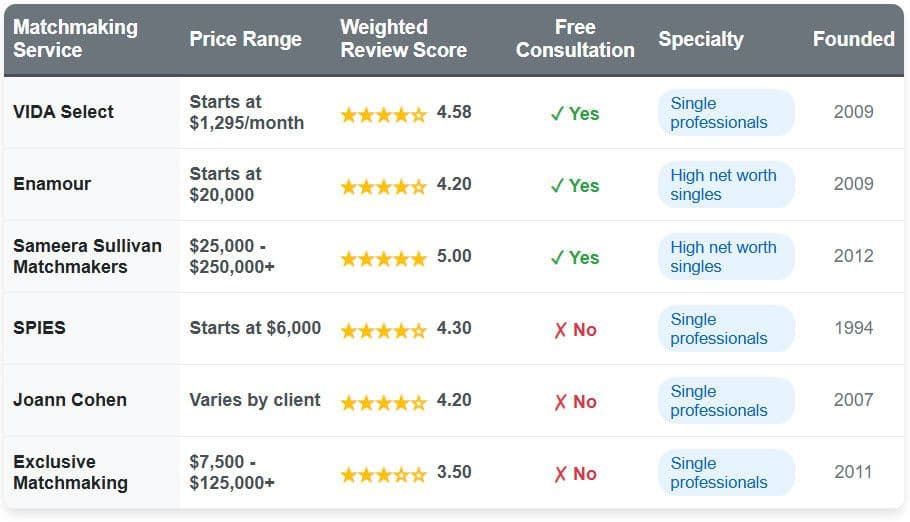Click Enamour's High net worth singles tag

(x=725, y=185)
